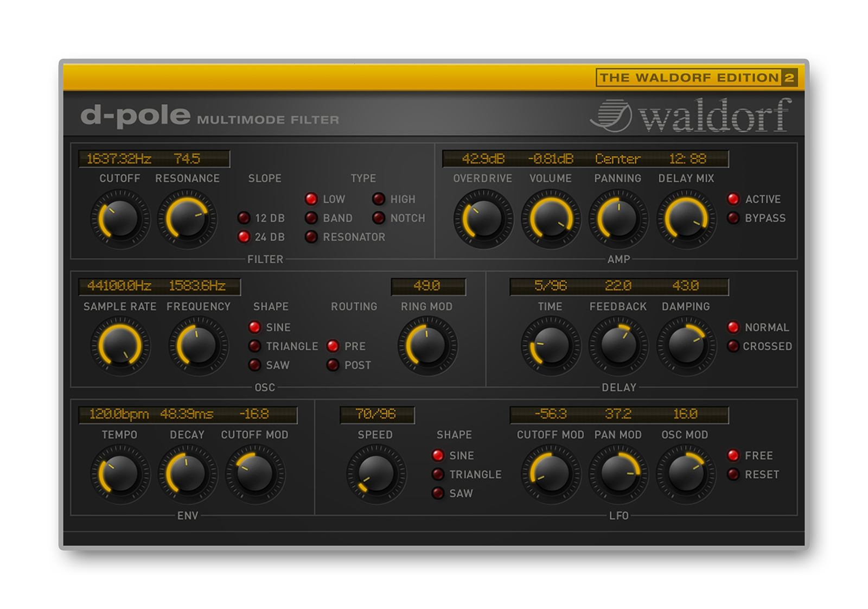The height and width of the screenshot is (609, 868).
Task: Click the Volume knob
Action: [551, 219]
